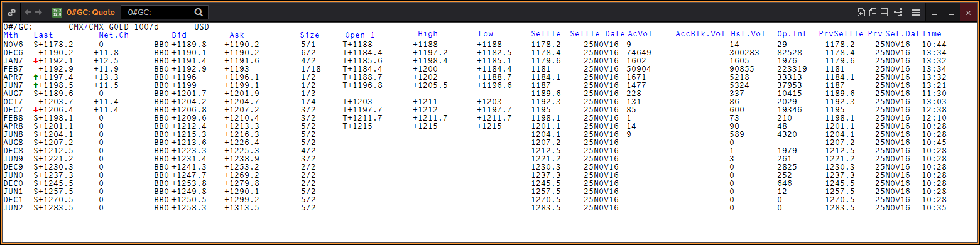This screenshot has height=245, width=980.
Task: Click the JUN2 ask price +1313.5
Action: [x=242, y=208]
